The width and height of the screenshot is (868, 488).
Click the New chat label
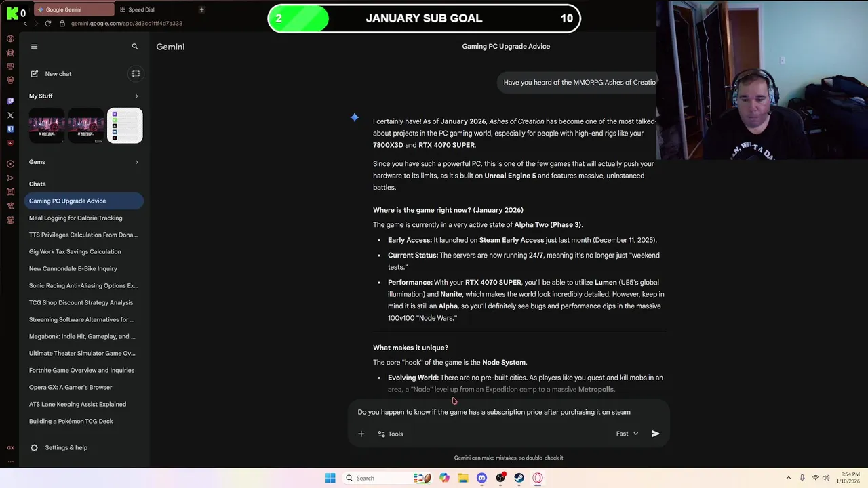pyautogui.click(x=58, y=74)
